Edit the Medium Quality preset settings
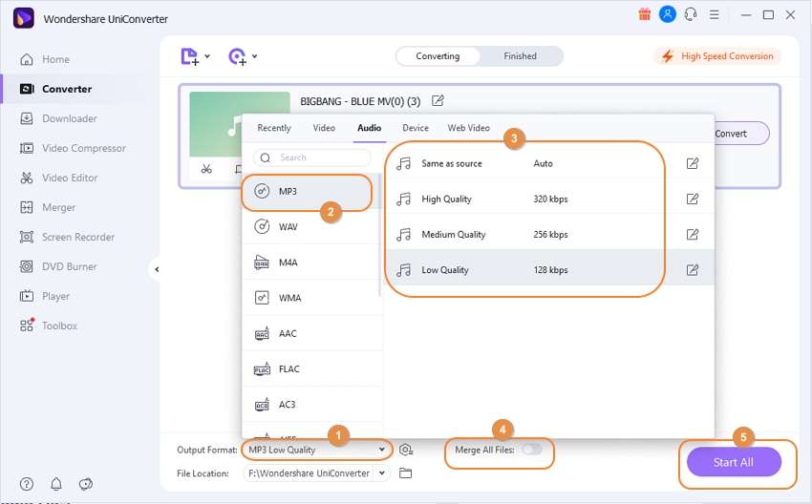812x504 pixels. (692, 235)
